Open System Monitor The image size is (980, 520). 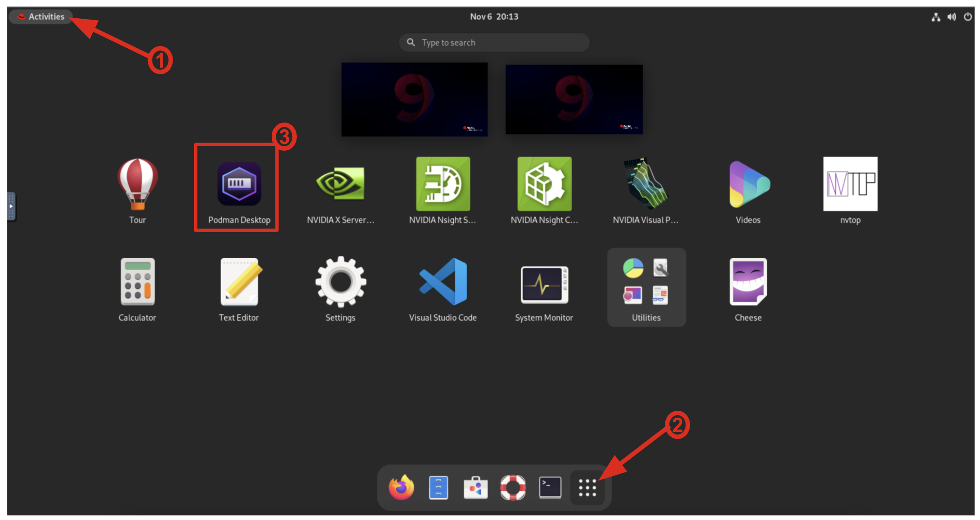(x=544, y=284)
